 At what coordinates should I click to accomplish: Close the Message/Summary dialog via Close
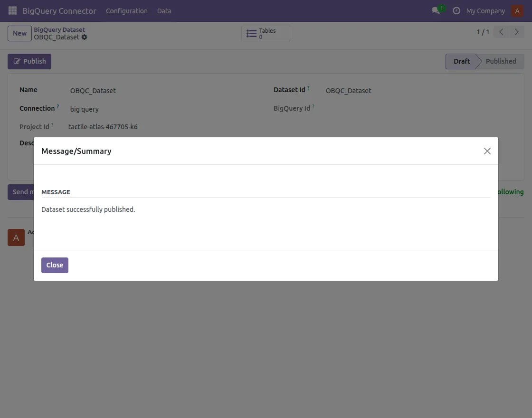coord(54,265)
